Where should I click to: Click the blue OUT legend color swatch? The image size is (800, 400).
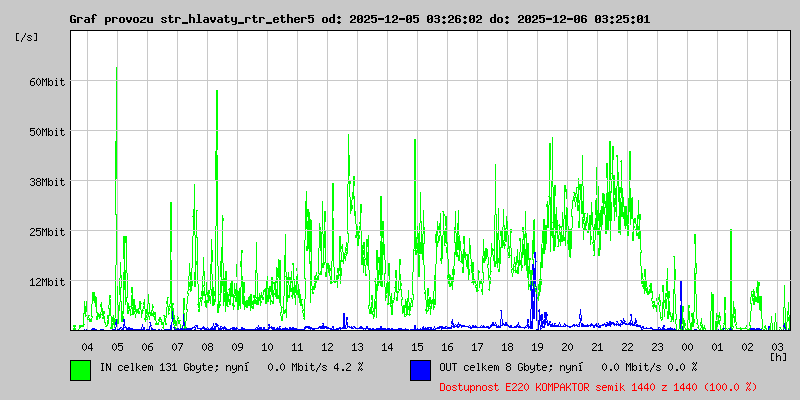[x=420, y=370]
